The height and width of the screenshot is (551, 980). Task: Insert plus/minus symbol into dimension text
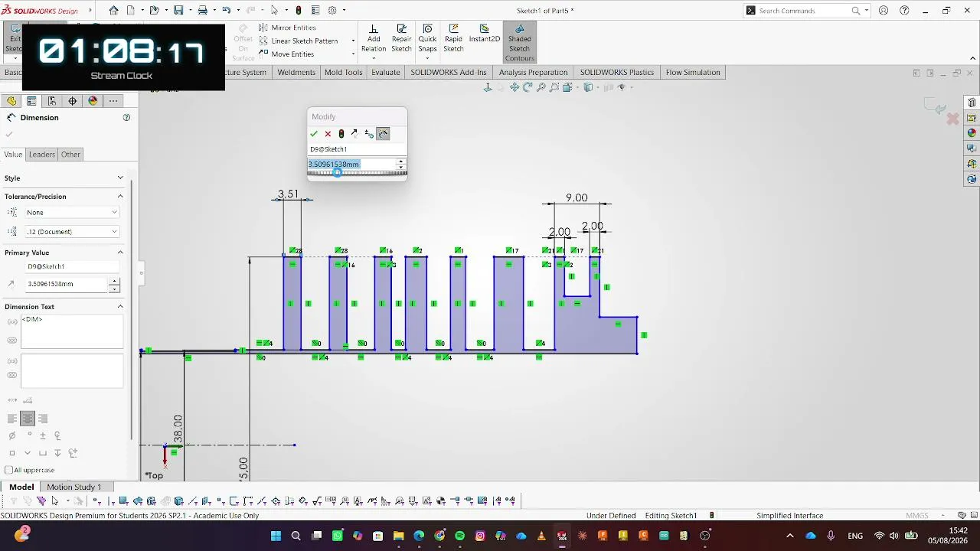click(43, 435)
